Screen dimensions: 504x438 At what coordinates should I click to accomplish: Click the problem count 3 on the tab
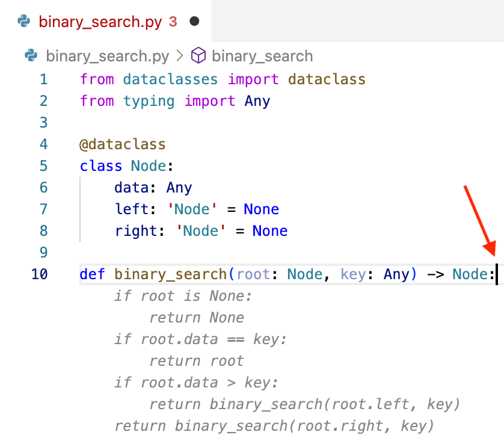(x=173, y=22)
